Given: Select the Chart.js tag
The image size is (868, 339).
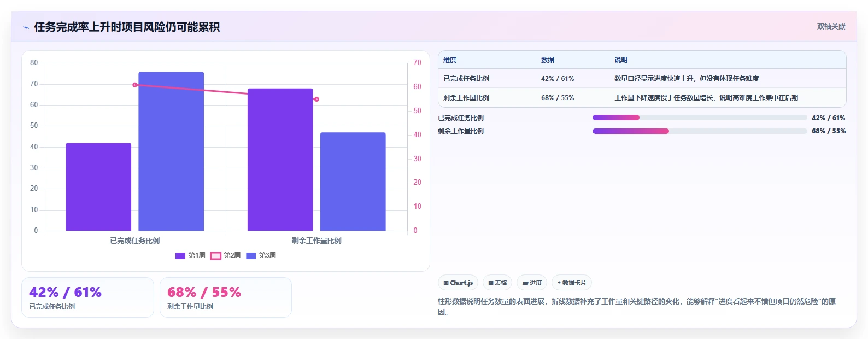Looking at the screenshot, I should pyautogui.click(x=458, y=283).
